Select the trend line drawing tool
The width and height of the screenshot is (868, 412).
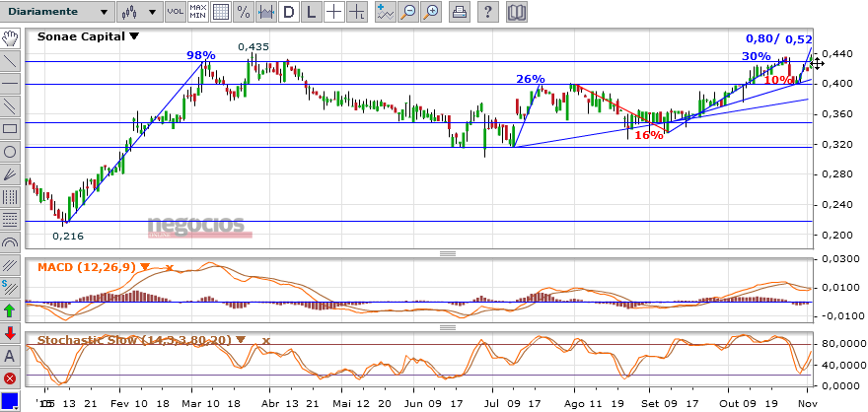coord(10,61)
